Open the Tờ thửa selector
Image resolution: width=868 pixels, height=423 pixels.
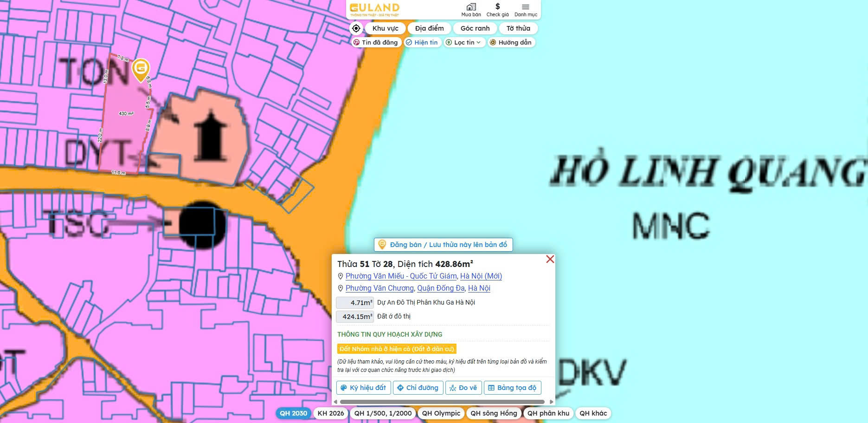[x=518, y=28]
